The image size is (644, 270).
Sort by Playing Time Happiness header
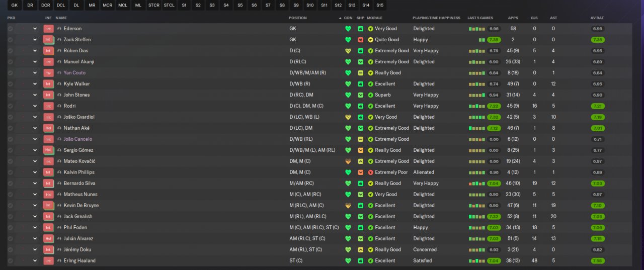pyautogui.click(x=436, y=18)
